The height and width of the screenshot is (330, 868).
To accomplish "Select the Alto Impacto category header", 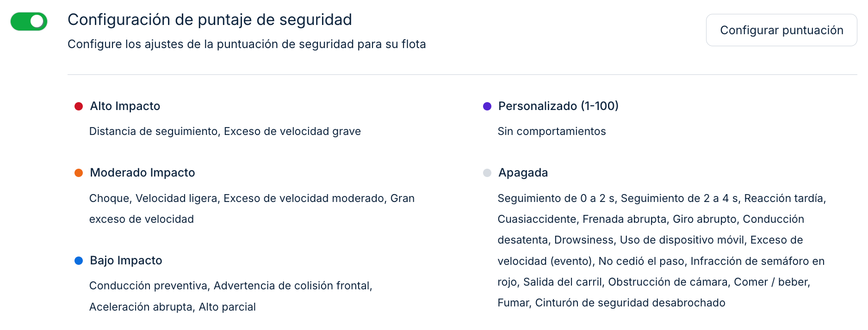I will [125, 106].
